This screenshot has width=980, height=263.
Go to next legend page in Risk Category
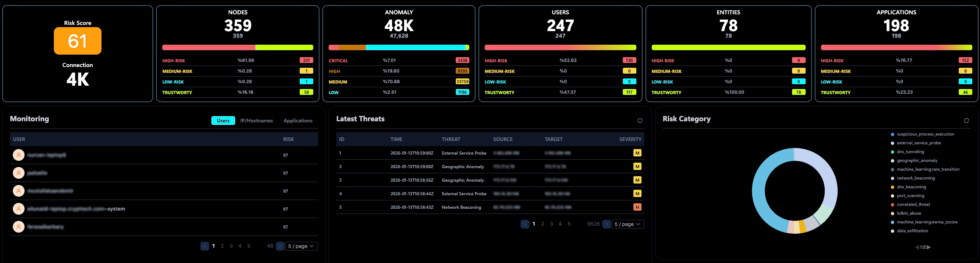point(929,247)
